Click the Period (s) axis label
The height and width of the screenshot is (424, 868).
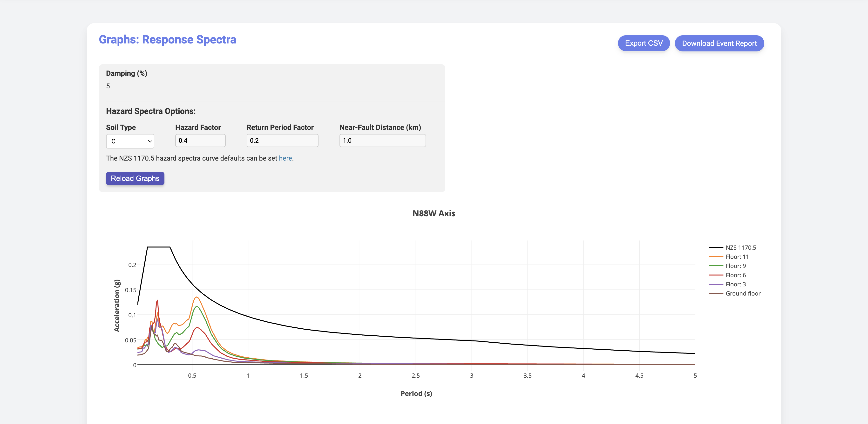click(416, 393)
